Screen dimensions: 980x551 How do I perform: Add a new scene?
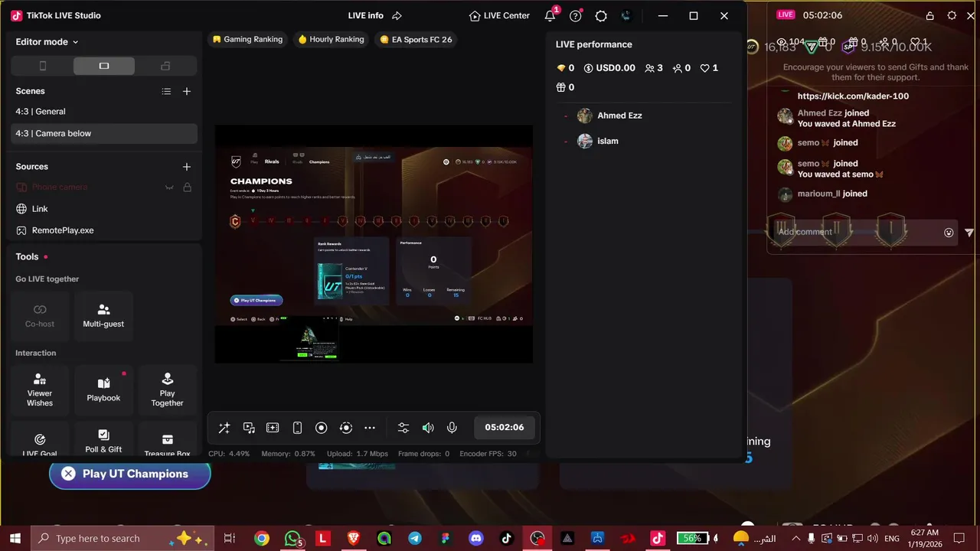click(186, 91)
